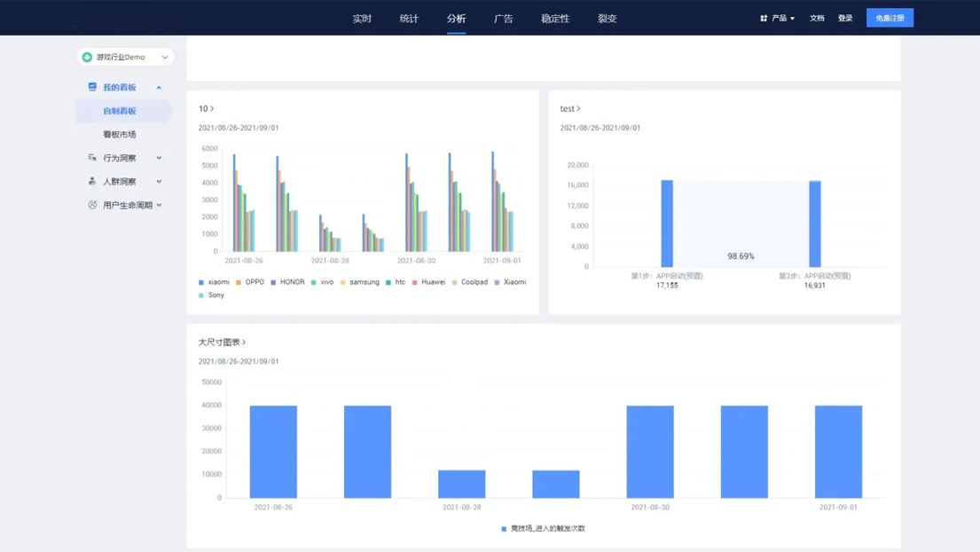
Task: Click the arrow next to test title
Action: [579, 109]
